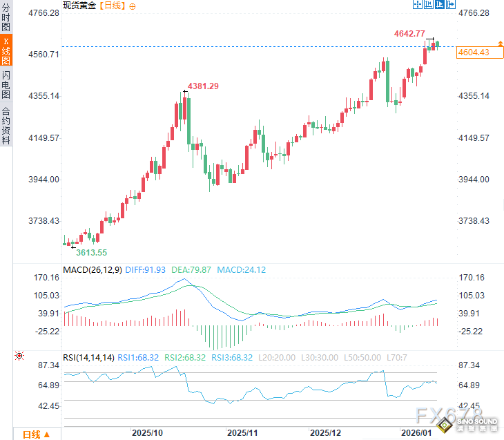504x440 pixels.
Task: Click the gear icon beside RSI
Action: [x=19, y=356]
